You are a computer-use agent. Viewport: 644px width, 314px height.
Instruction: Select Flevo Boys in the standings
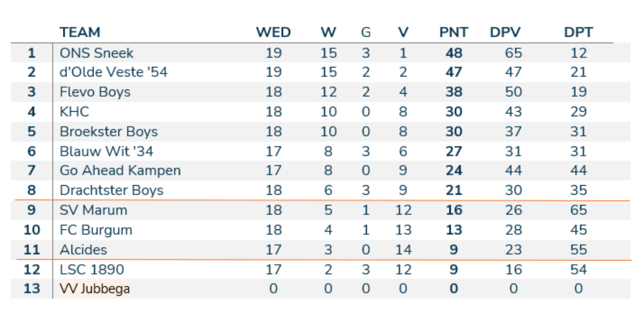click(95, 92)
